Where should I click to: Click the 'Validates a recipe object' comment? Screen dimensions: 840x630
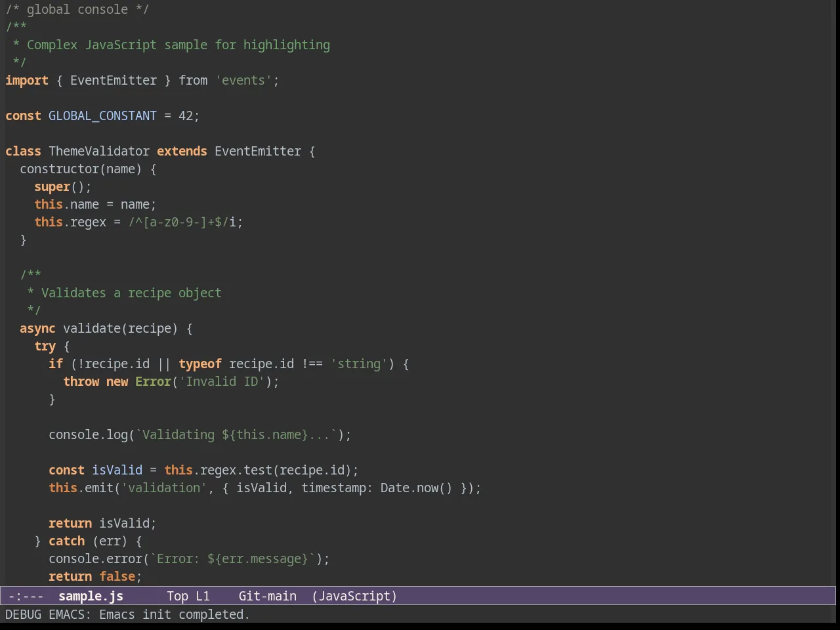point(131,293)
